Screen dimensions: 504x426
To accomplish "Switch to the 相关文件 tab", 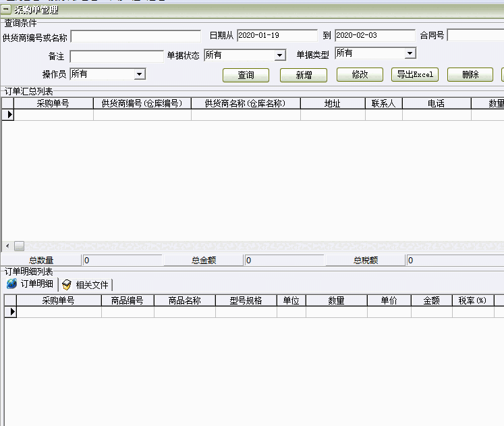I will coord(86,285).
